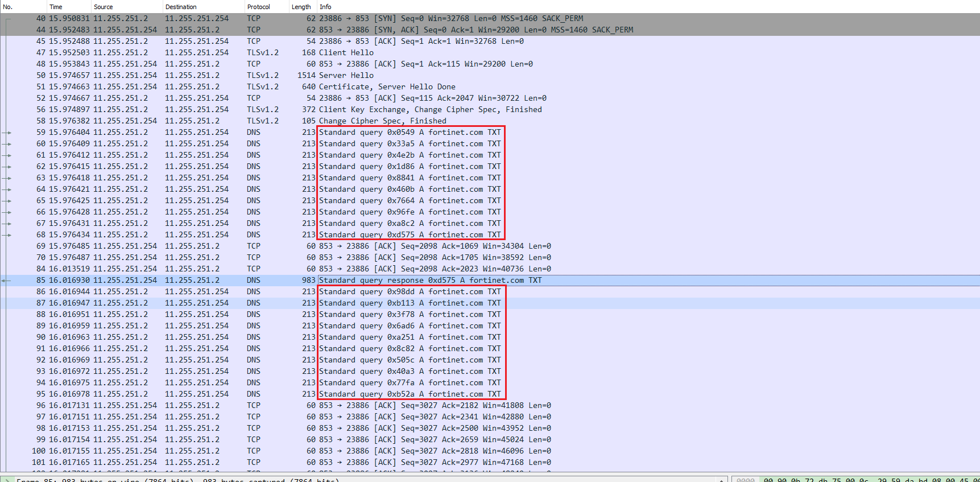980x482 pixels.
Task: Select DNS query 0xd575 packet 68
Action: 490,234
